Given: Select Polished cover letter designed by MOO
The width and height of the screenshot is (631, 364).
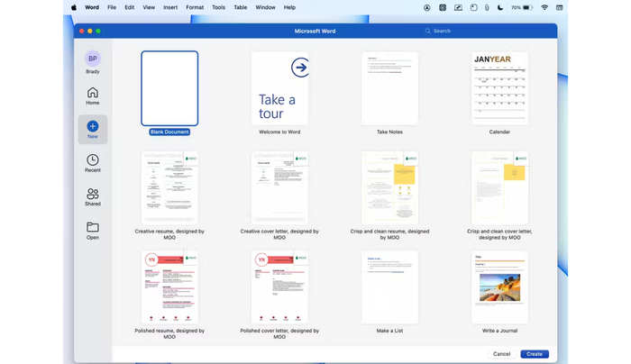Looking at the screenshot, I should tap(279, 287).
